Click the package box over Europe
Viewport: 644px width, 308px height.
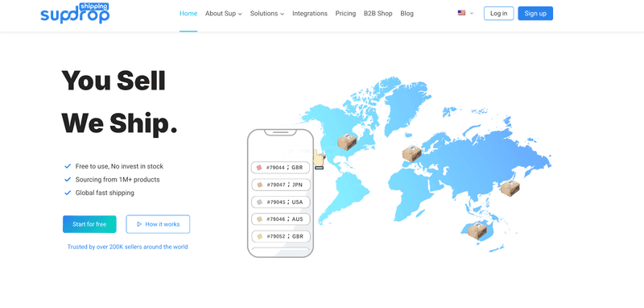(x=411, y=153)
